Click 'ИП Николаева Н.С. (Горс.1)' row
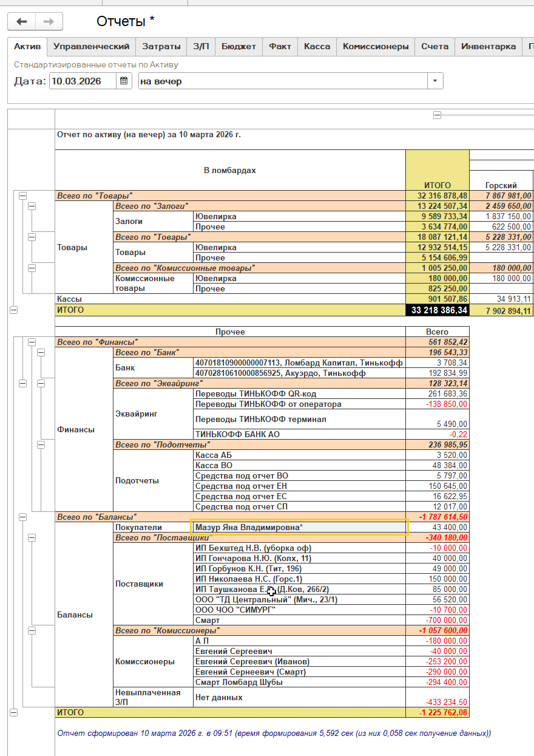 299,579
